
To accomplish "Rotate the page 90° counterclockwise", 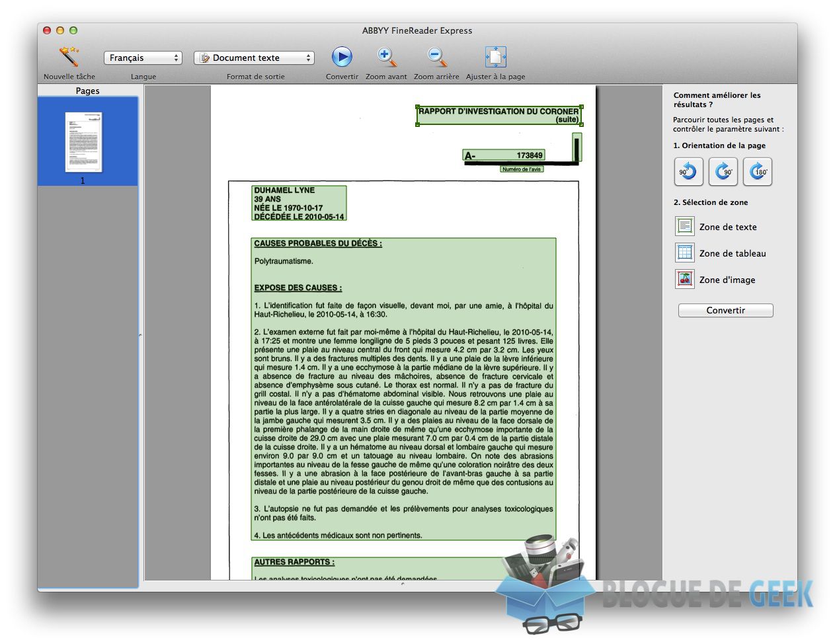I will pyautogui.click(x=688, y=172).
